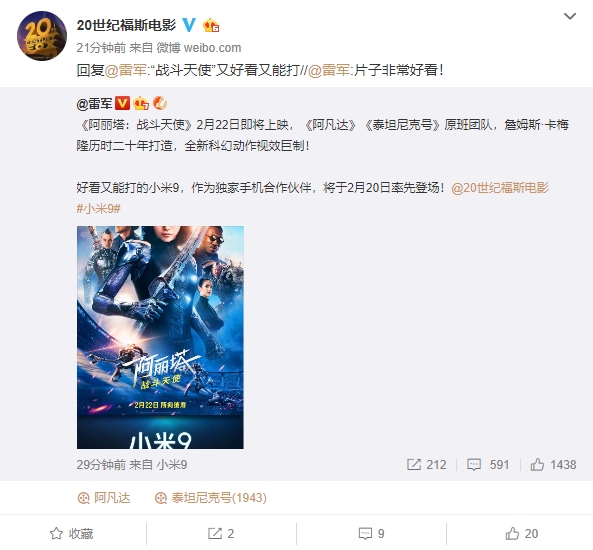The image size is (593, 550).
Task: Open the @20世纪福斯电影 mention in quoted post
Action: [x=500, y=188]
